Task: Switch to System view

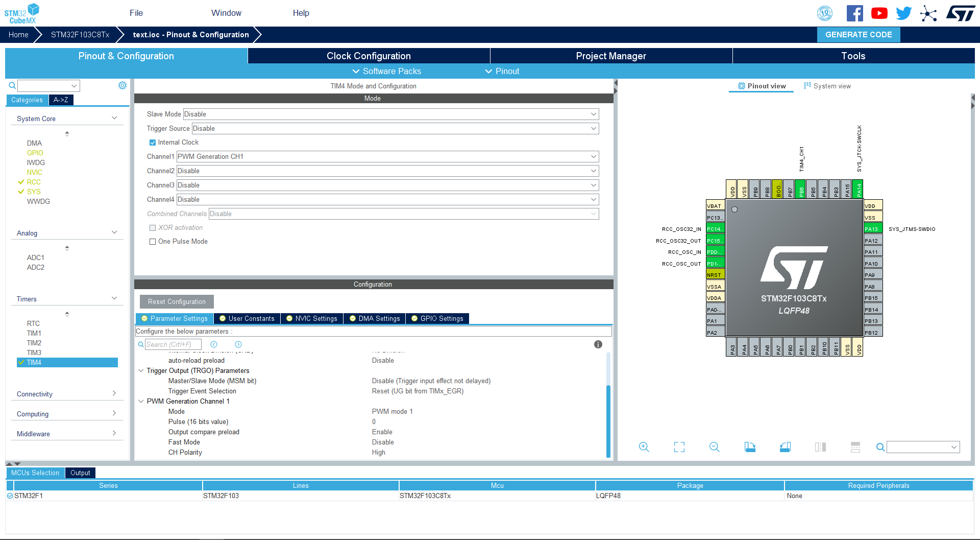Action: [827, 86]
